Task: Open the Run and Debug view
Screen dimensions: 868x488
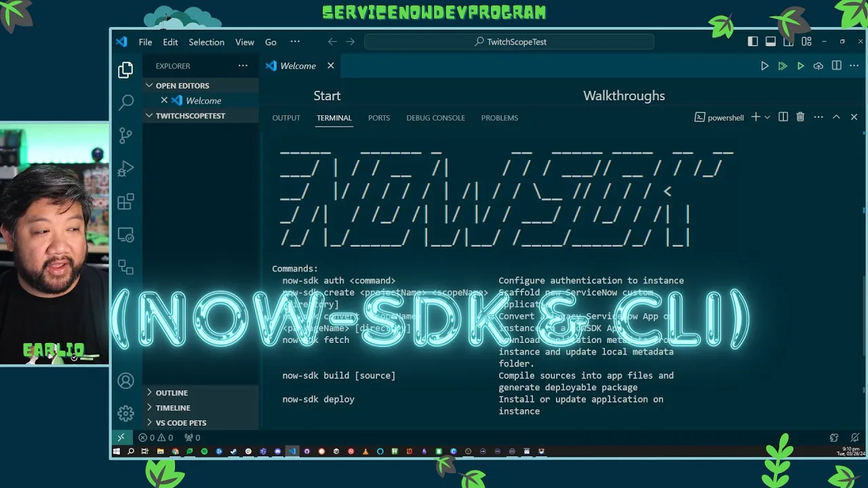Action: coord(125,168)
